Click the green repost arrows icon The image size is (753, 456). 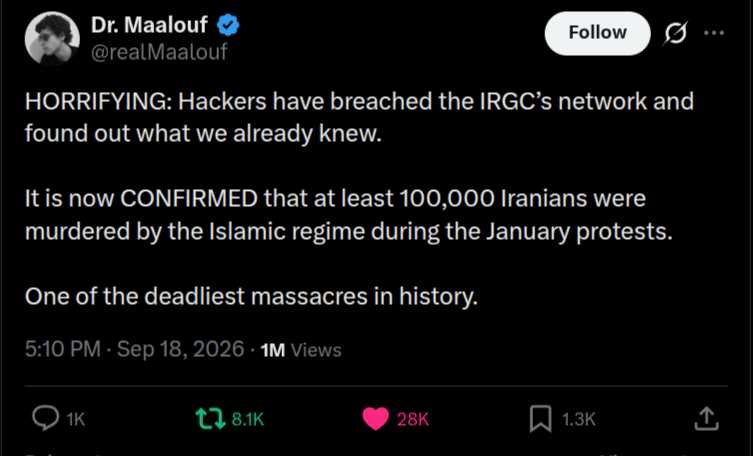point(210,419)
